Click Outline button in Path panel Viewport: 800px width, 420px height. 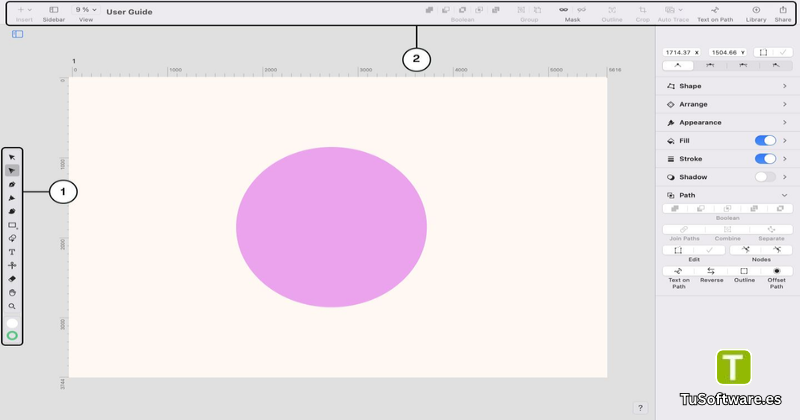click(x=744, y=271)
